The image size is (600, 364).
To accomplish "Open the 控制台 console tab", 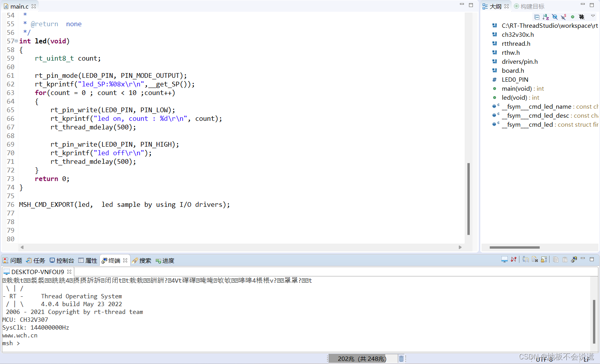I will tap(62, 260).
